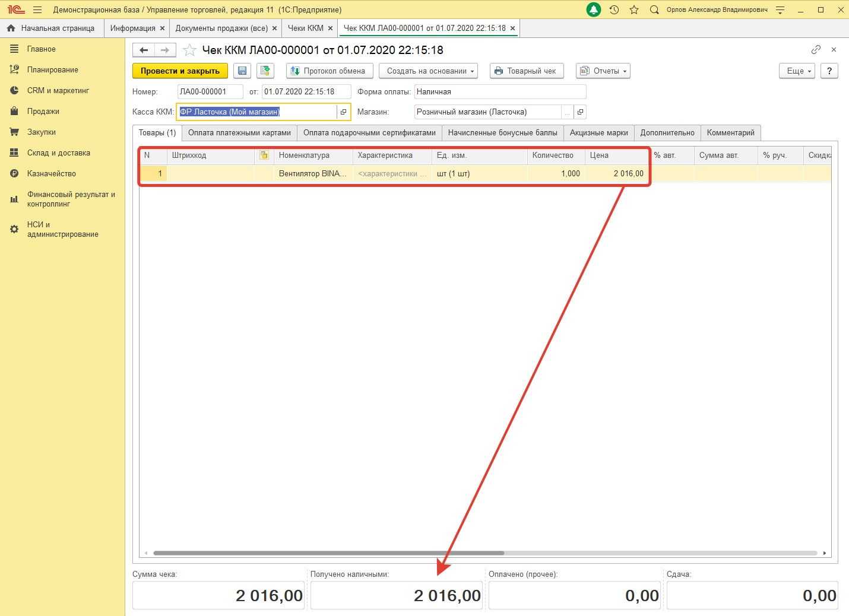Viewport: 849px width, 616px height.
Task: Click the Получено наличными amount field
Action: coord(397,595)
